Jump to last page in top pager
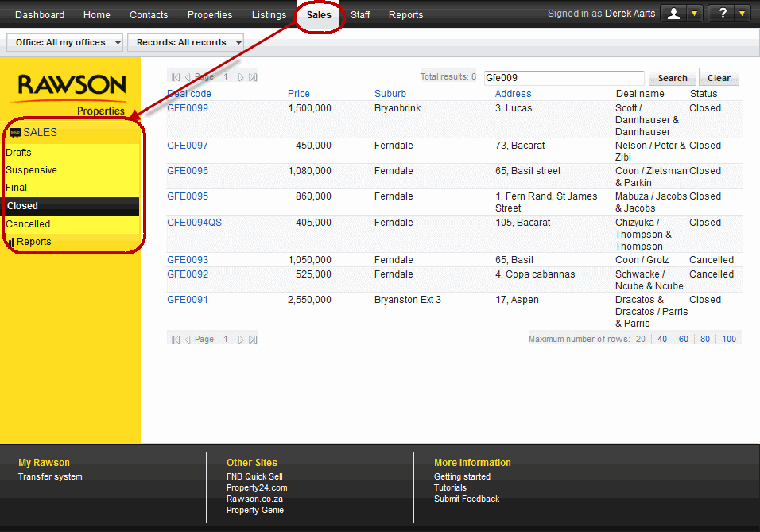760x532 pixels. (x=253, y=77)
